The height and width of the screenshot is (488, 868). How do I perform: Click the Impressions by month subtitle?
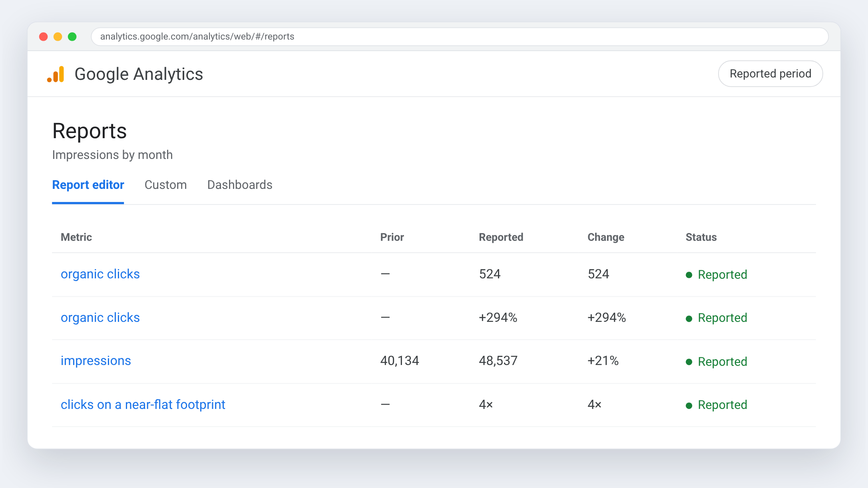(x=112, y=155)
